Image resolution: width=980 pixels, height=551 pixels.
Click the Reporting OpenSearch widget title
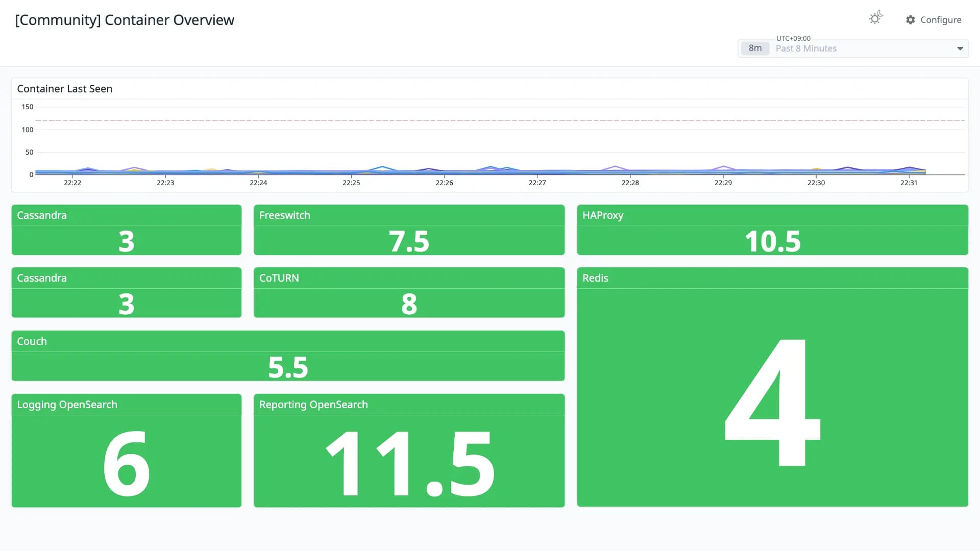click(313, 405)
